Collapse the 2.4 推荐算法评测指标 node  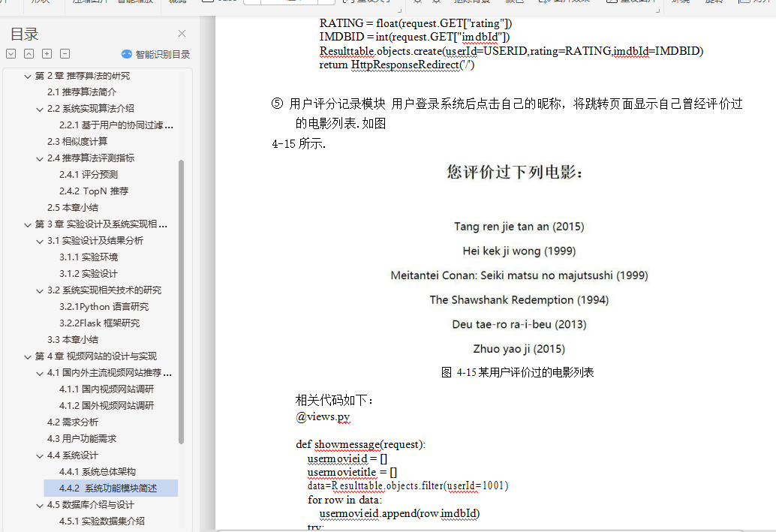[x=40, y=159]
